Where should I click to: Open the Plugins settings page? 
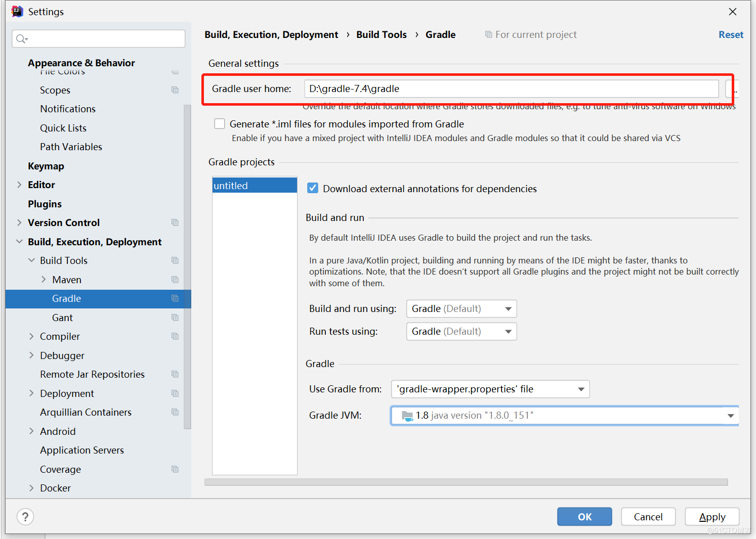(x=45, y=204)
